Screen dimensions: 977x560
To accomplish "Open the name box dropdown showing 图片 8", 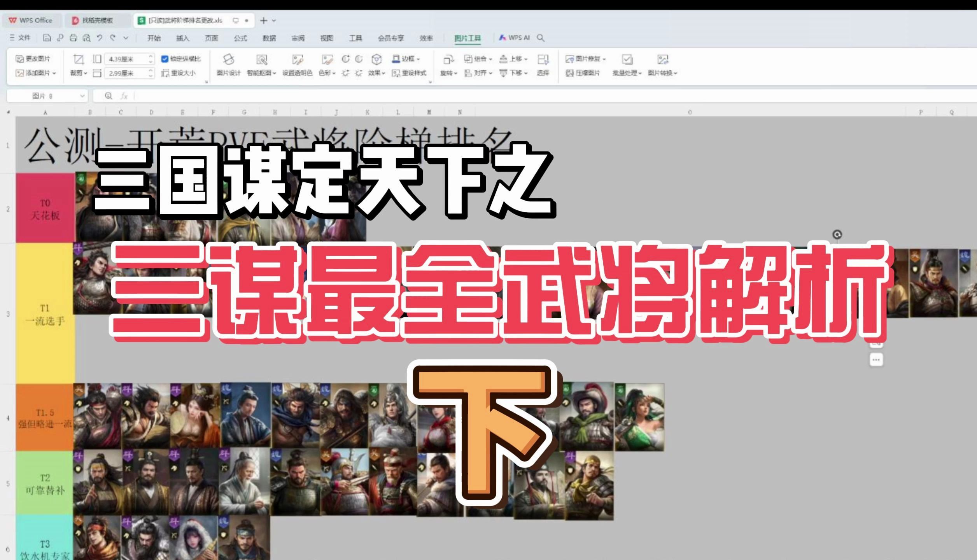I will click(82, 96).
